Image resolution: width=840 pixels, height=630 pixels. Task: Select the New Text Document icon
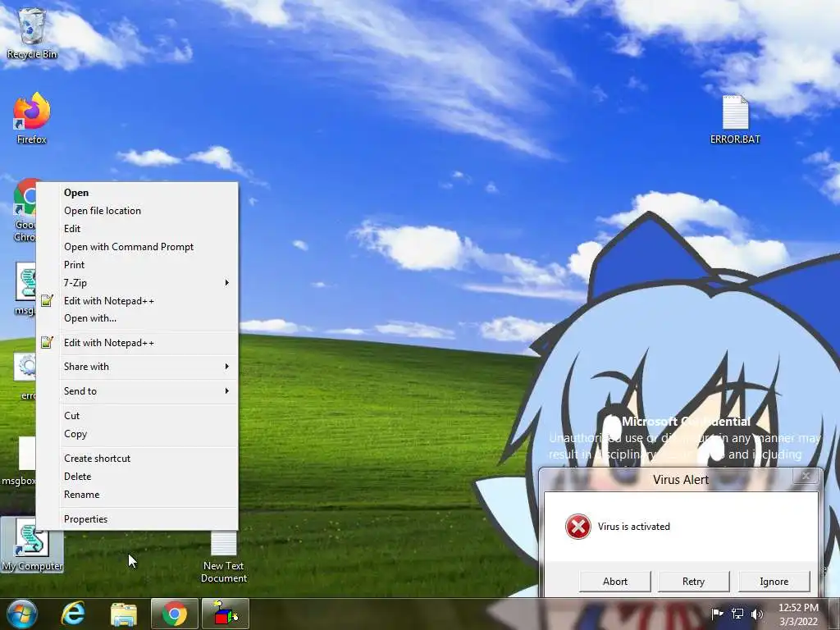pos(224,557)
